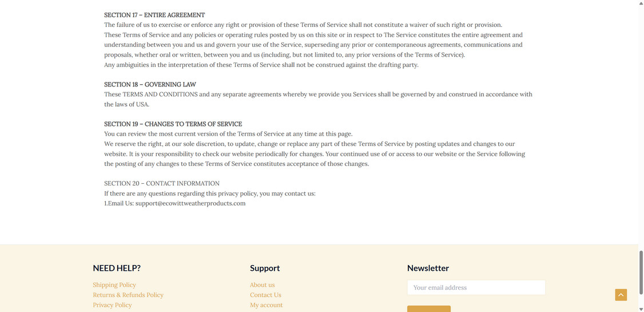Screen dimensions: 644x312
Task: Click the NEED HELP? footer heading
Action: coord(117,268)
